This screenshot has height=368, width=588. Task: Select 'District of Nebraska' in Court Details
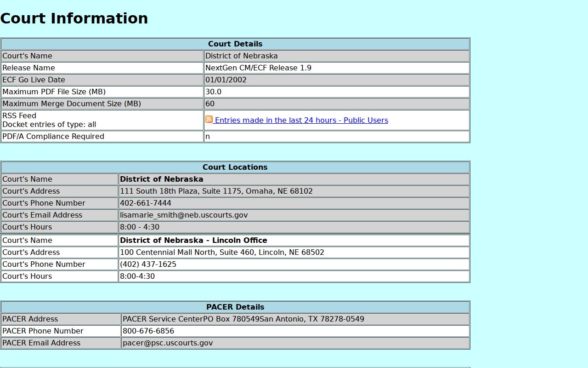tap(242, 56)
